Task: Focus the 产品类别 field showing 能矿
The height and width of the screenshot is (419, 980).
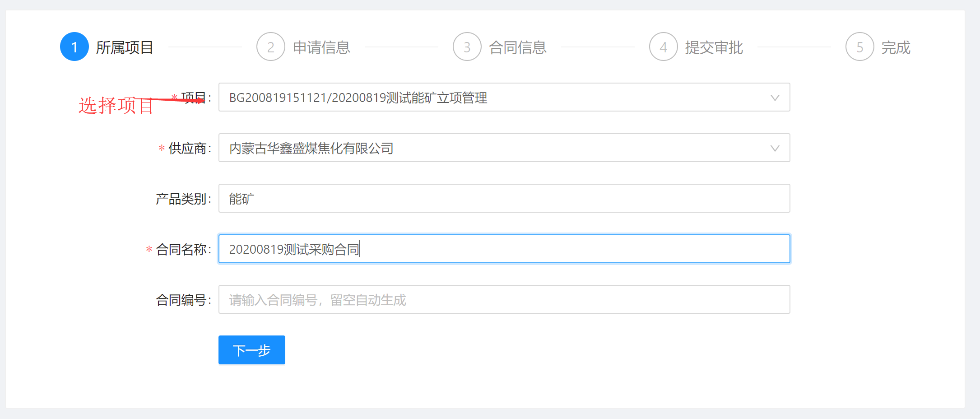Action: coord(504,198)
